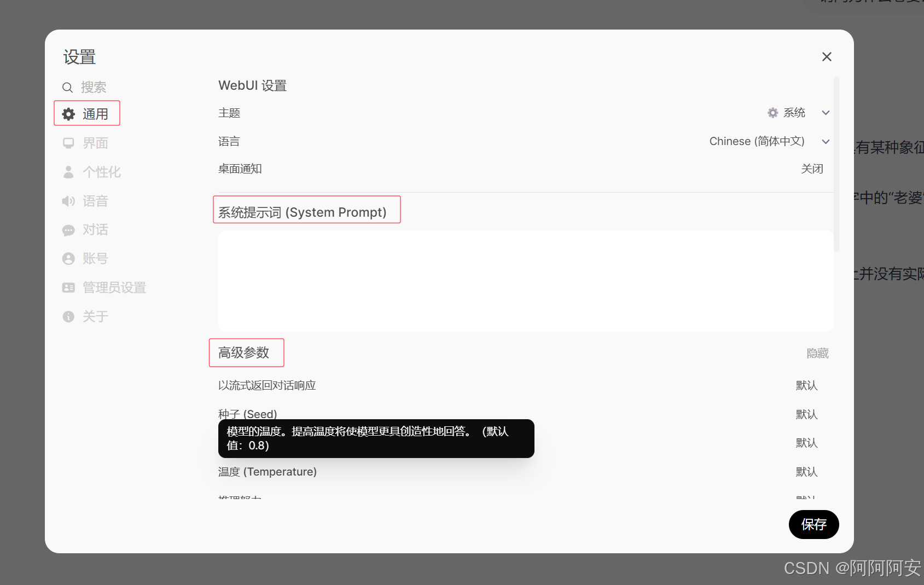Click the ID card icon beside 管理员设置
This screenshot has width=924, height=585.
click(x=68, y=287)
